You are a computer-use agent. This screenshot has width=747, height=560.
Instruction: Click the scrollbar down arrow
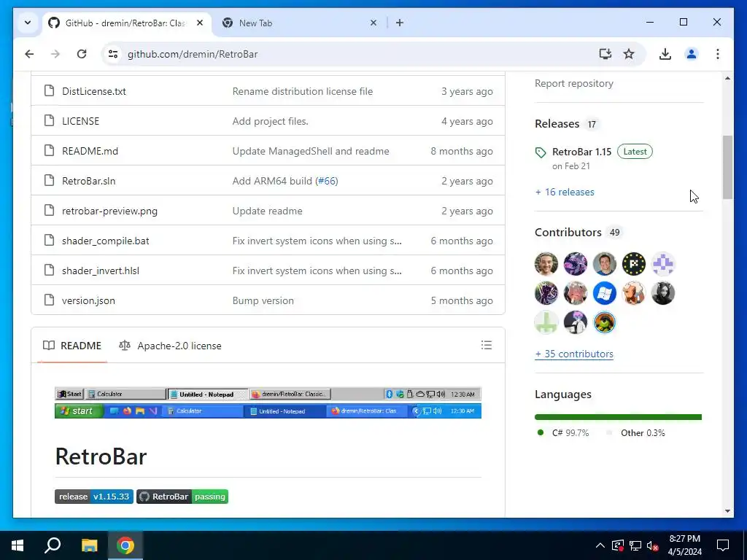pyautogui.click(x=727, y=511)
